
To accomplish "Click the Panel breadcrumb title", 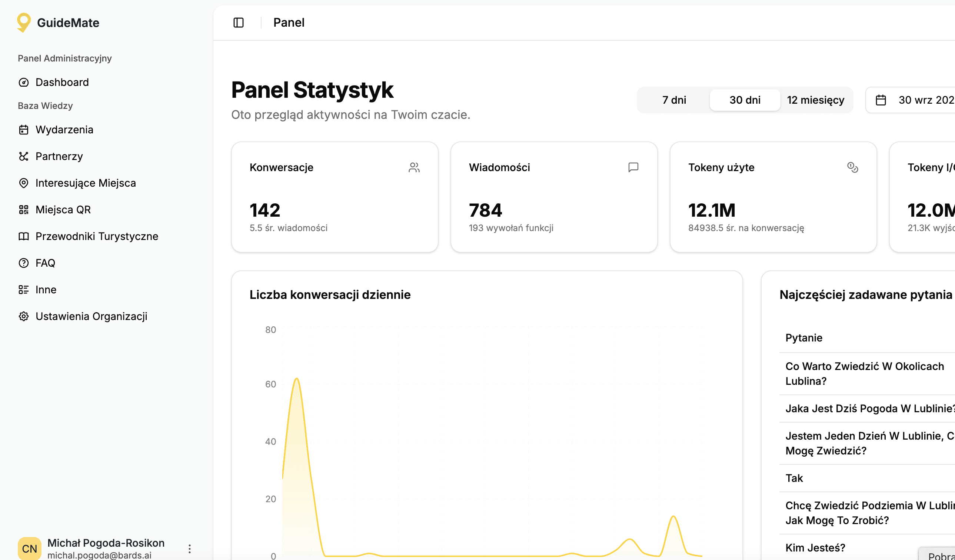I will pyautogui.click(x=289, y=23).
